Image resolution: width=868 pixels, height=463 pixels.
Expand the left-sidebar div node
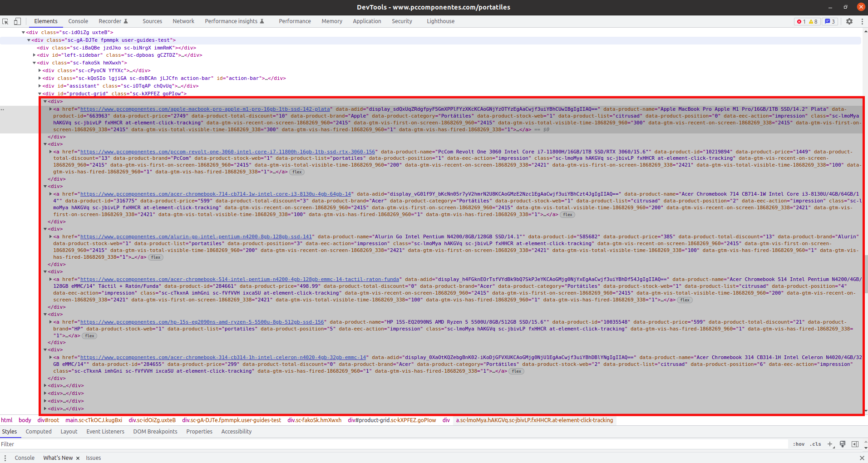[x=35, y=55]
